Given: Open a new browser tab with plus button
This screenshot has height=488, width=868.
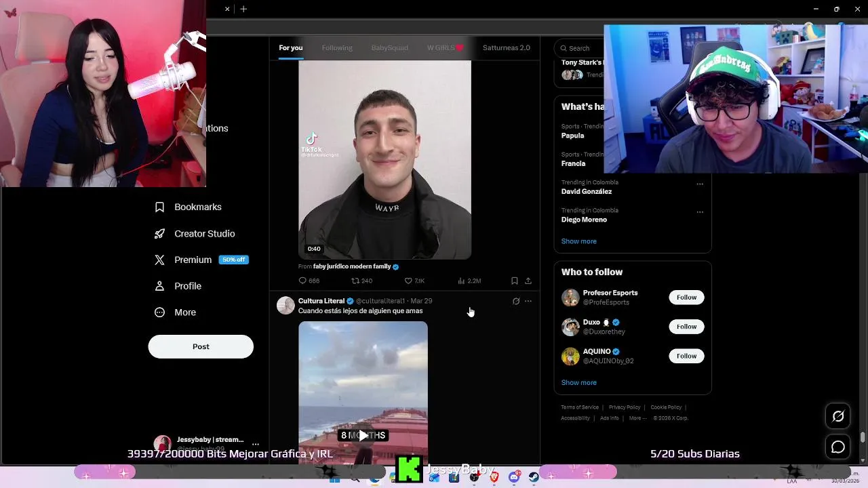Looking at the screenshot, I should [x=243, y=9].
